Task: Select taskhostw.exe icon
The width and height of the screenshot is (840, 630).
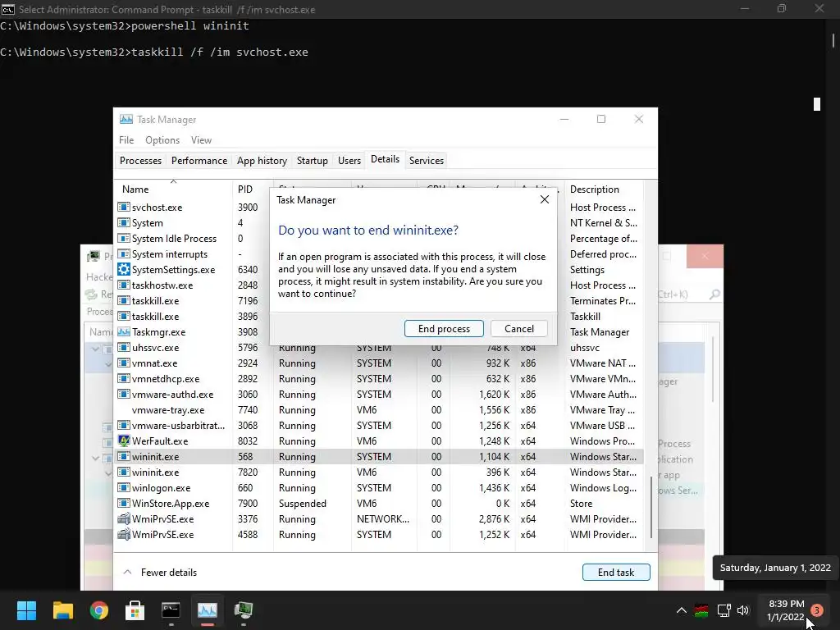Action: pyautogui.click(x=124, y=285)
